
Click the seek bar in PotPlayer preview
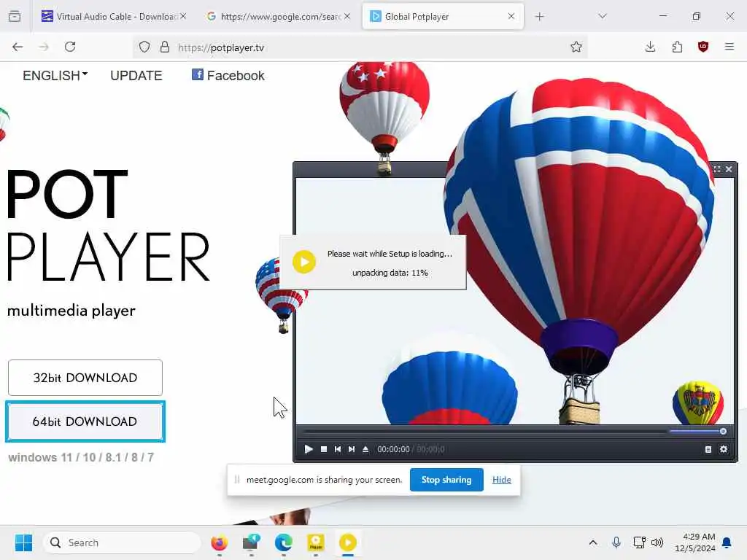click(x=484, y=432)
